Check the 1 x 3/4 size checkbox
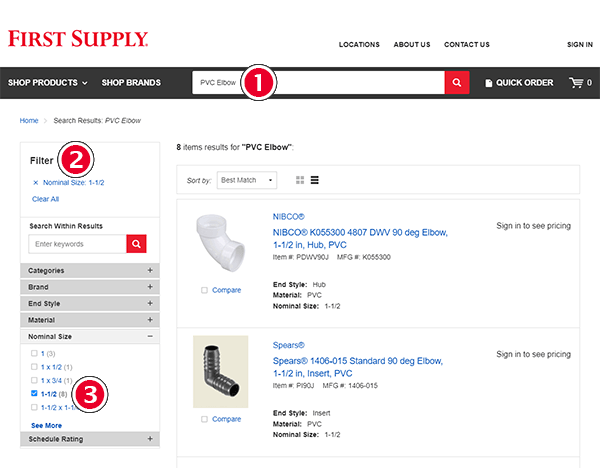The width and height of the screenshot is (600, 468). [34, 380]
